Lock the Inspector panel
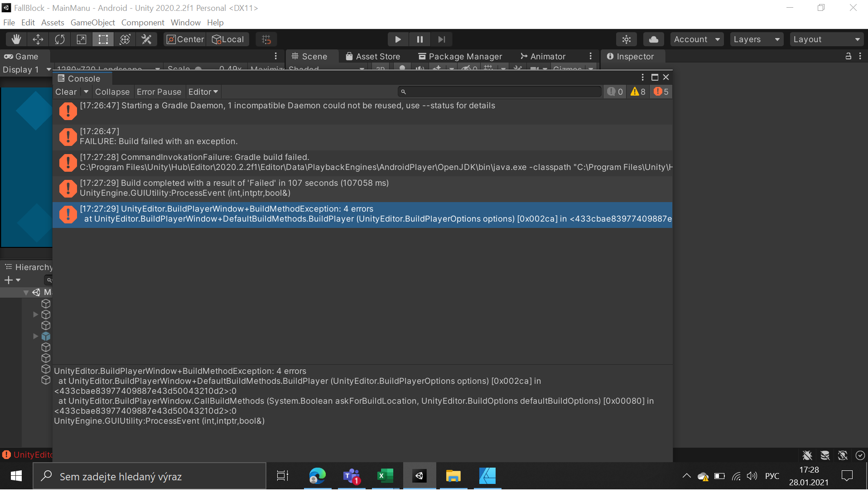This screenshot has width=868, height=493. [848, 56]
